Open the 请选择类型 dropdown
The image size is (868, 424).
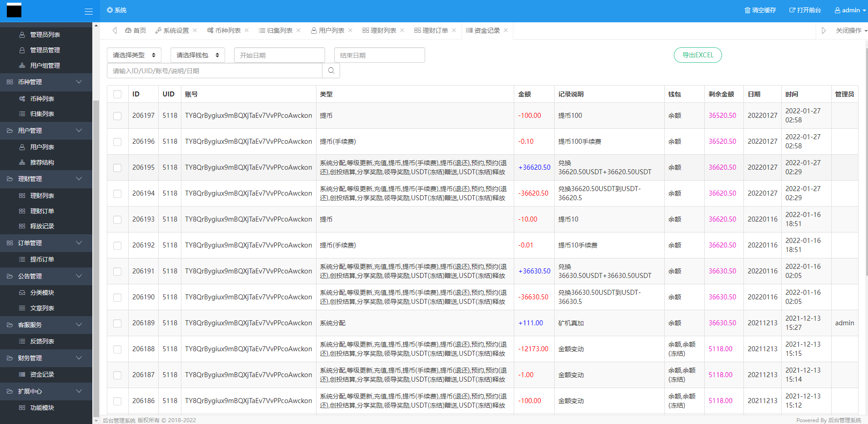(x=134, y=55)
